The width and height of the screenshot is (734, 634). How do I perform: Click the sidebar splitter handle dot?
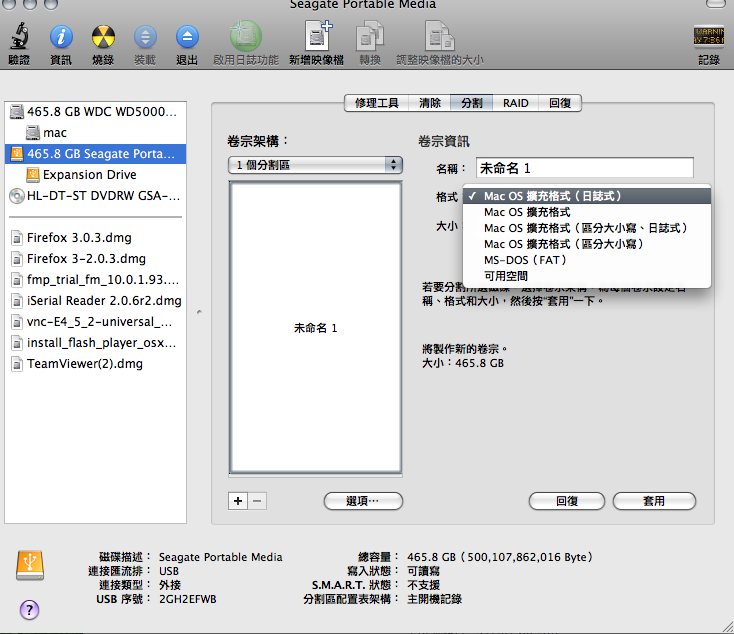199,312
